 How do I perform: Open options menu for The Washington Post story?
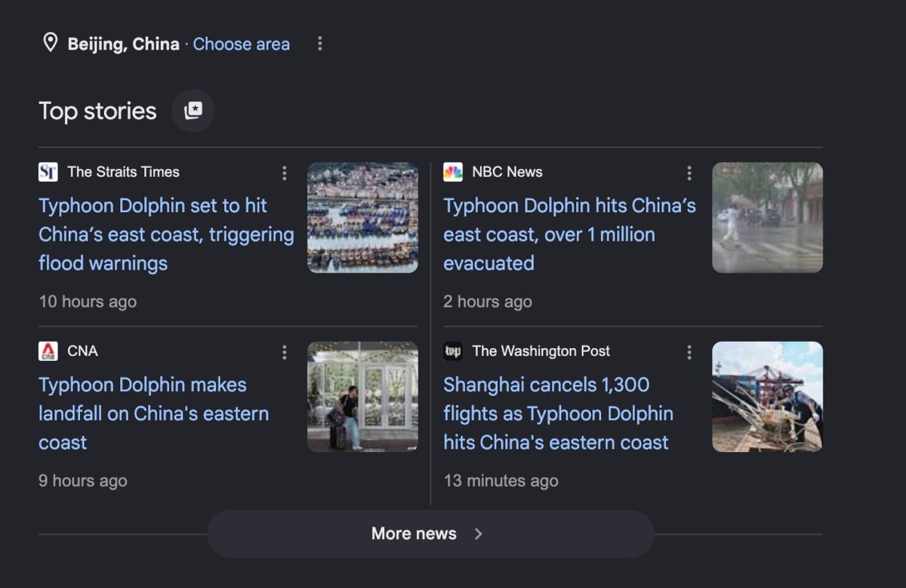coord(689,352)
